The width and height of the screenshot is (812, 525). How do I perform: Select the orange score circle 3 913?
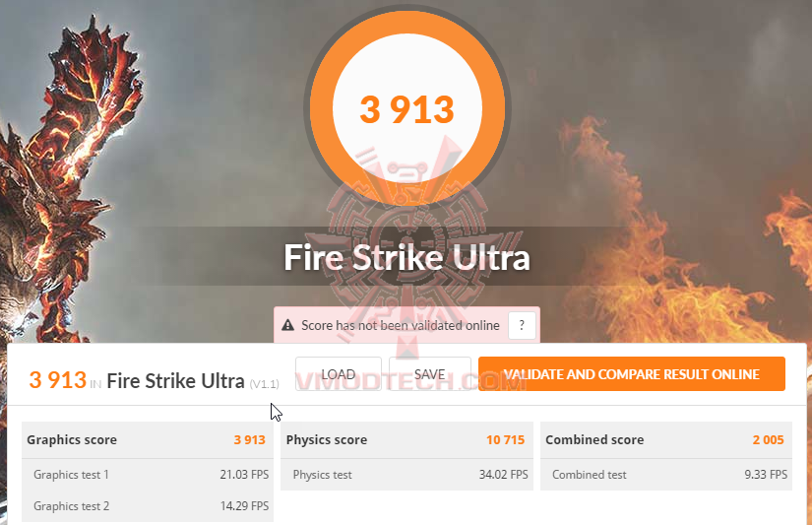coord(407,107)
